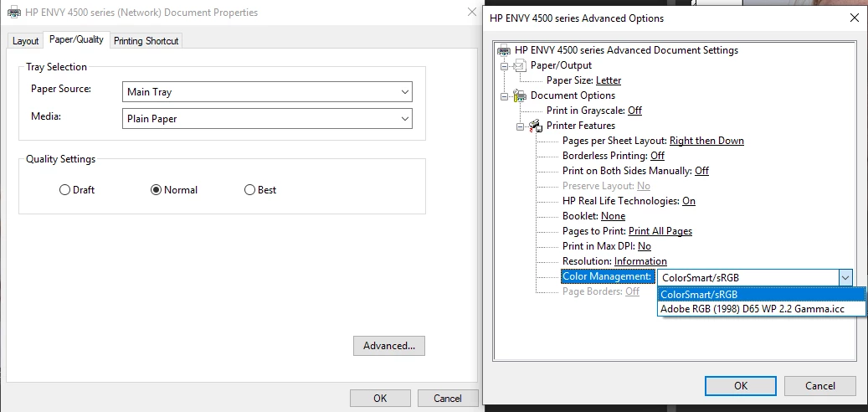Close the Advanced Options dialog
Viewport: 868px width, 412px height.
click(x=854, y=18)
